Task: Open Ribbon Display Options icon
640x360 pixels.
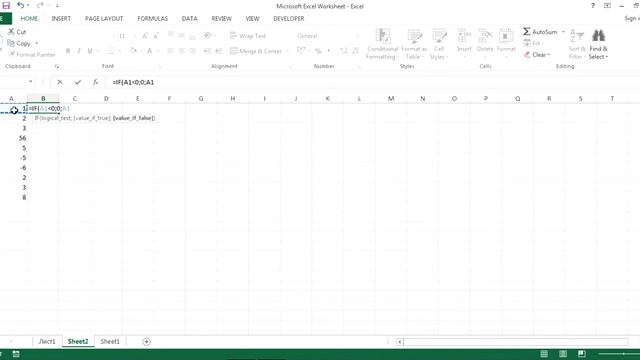Action: (x=607, y=6)
